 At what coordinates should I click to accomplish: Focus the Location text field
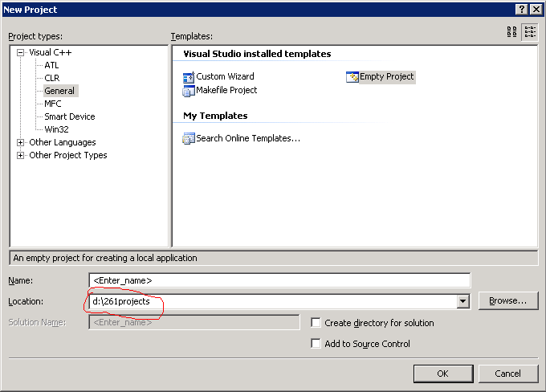pyautogui.click(x=273, y=301)
